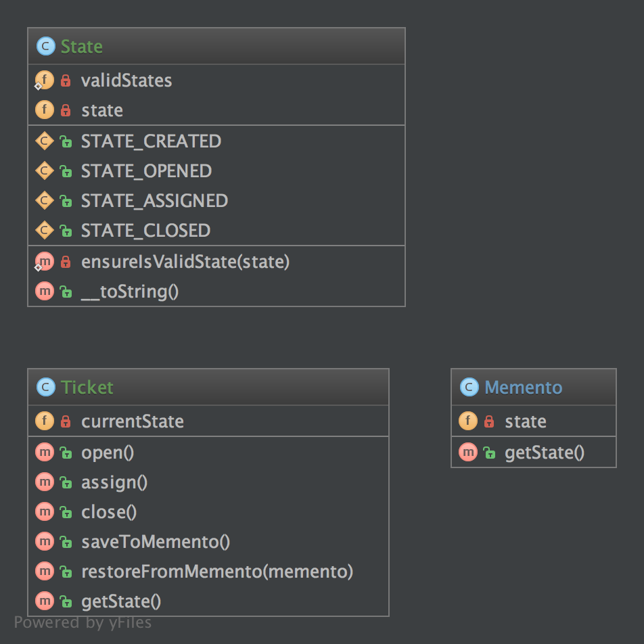Click the state field in Memento

[x=526, y=421]
